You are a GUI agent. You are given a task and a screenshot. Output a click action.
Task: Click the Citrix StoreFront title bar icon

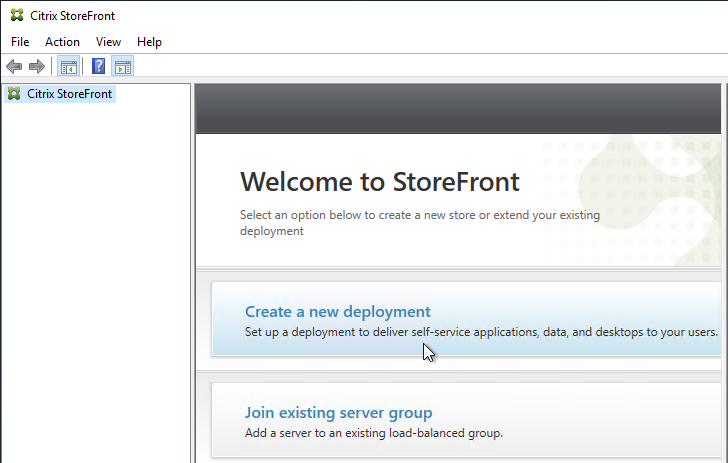(x=17, y=15)
